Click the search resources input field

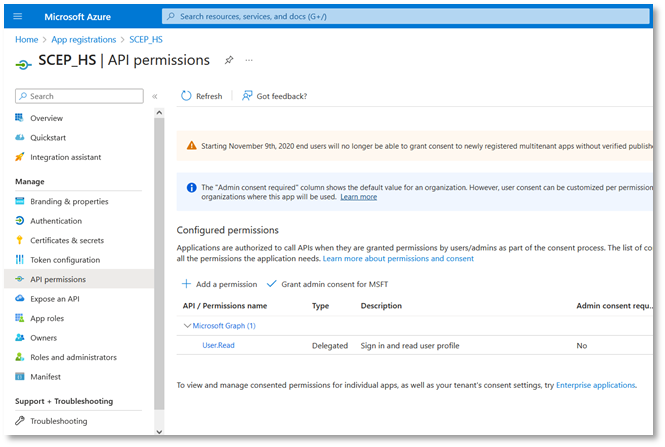tap(400, 16)
